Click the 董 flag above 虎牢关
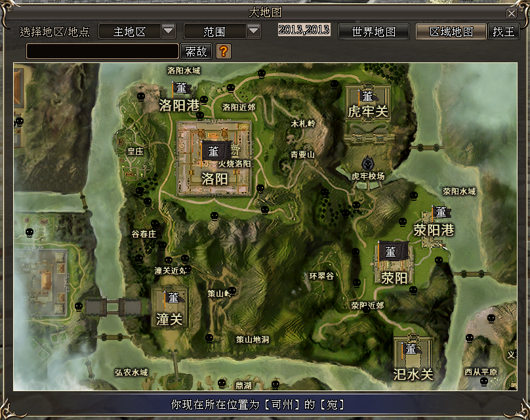The image size is (530, 420). pos(368,96)
